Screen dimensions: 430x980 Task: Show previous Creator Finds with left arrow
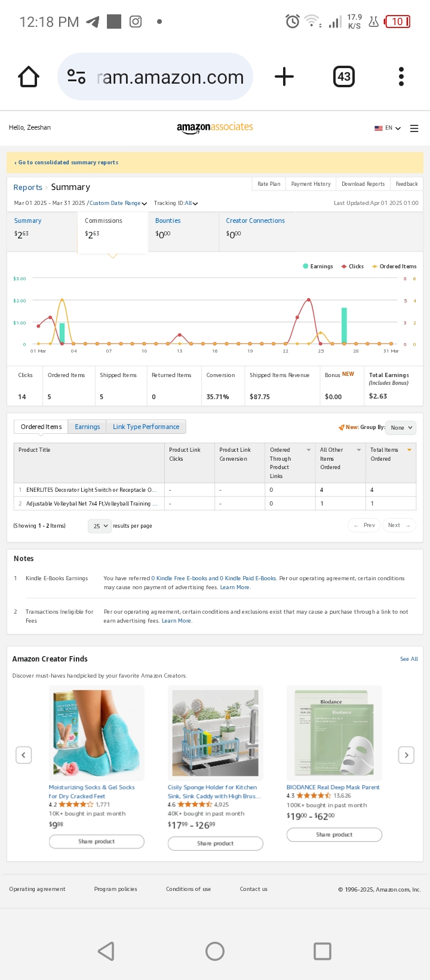pos(23,755)
